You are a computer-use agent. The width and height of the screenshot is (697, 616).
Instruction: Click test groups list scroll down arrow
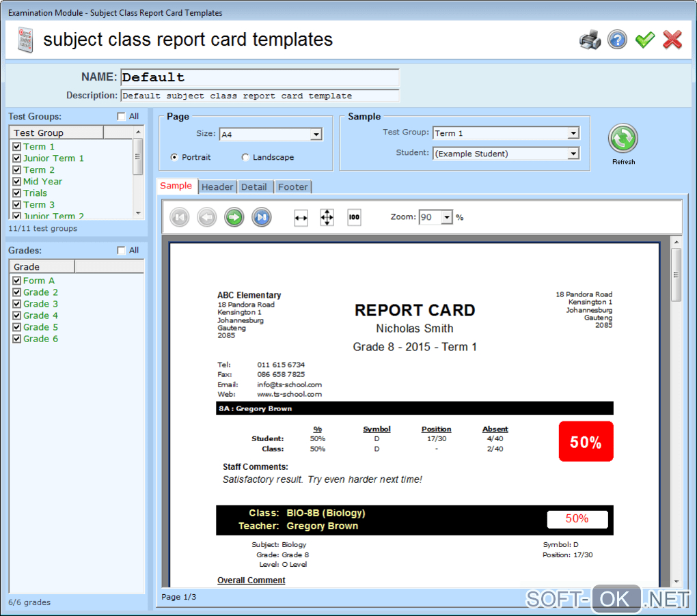138,213
